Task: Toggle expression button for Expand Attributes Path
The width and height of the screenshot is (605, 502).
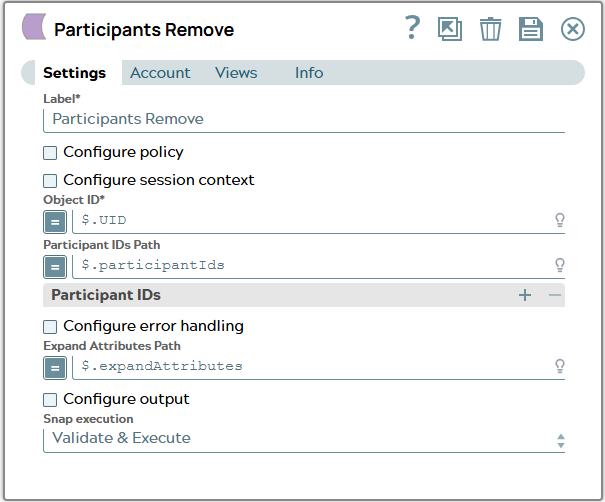Action: (55, 368)
